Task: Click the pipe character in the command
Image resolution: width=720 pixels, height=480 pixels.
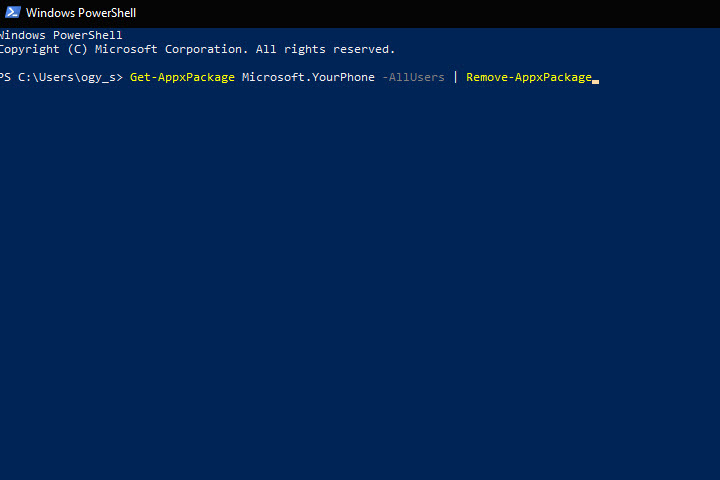Action: 455,77
